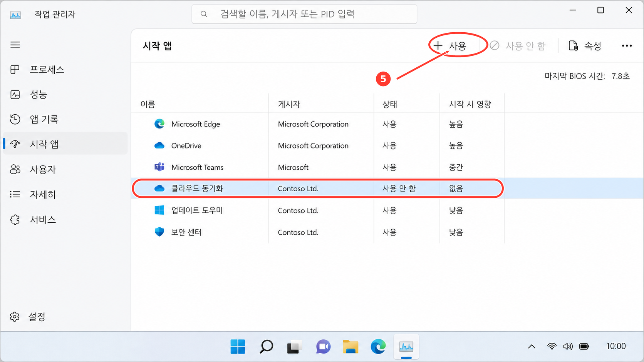Screen dimensions: 644x362
Task: Click the Task Manager taskbar icon
Action: 406,347
